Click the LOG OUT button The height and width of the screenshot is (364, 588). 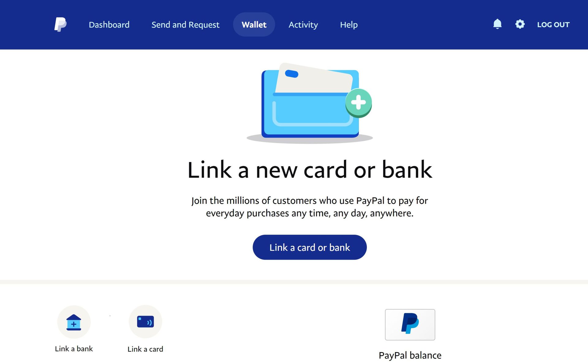(x=553, y=24)
